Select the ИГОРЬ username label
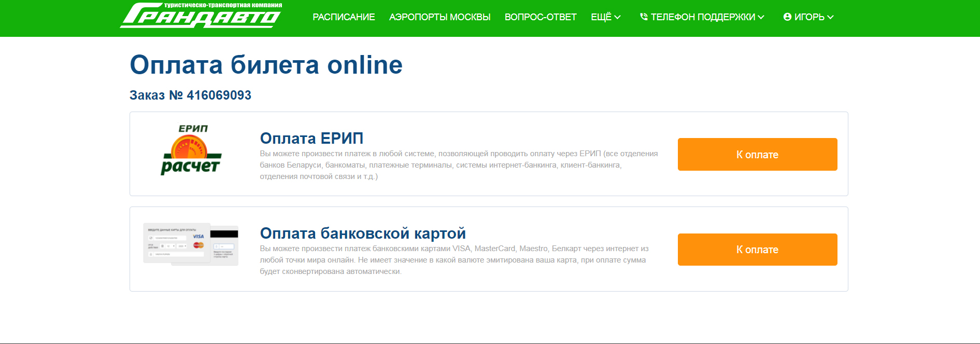Viewport: 980px width, 344px height. pos(809,17)
